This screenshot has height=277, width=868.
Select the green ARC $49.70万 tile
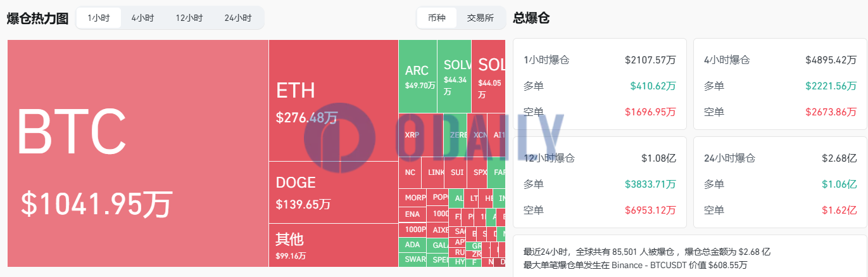pos(418,76)
